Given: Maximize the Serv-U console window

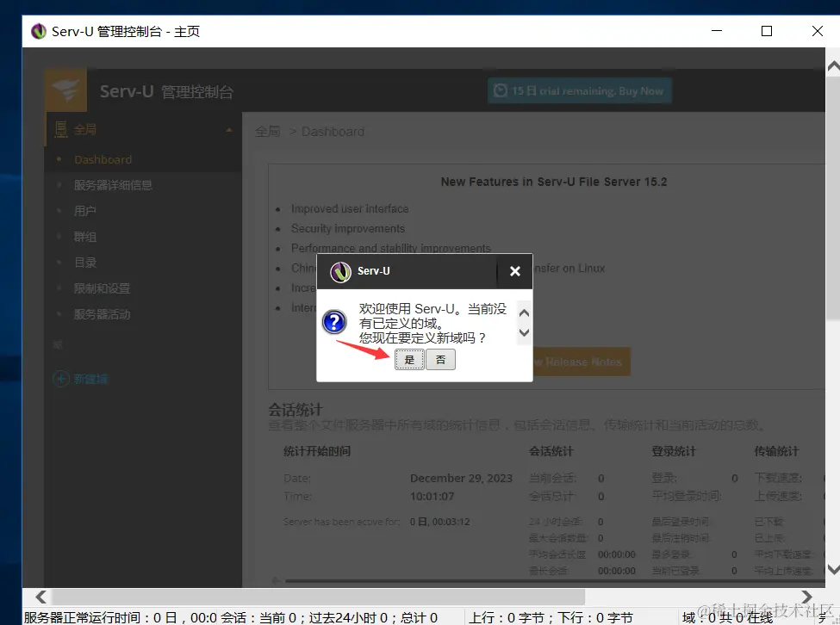Looking at the screenshot, I should click(767, 31).
